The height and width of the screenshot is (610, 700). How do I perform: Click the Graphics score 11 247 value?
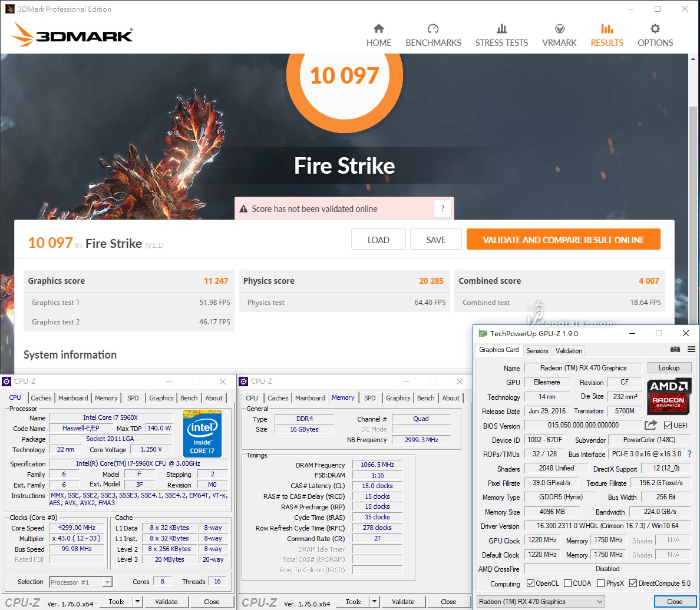(x=216, y=281)
